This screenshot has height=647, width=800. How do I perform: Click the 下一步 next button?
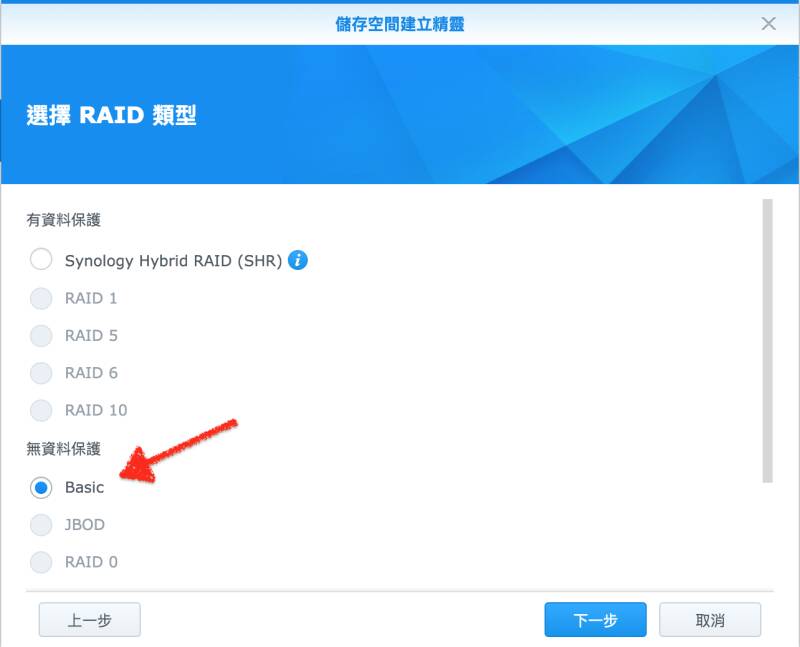coord(595,619)
